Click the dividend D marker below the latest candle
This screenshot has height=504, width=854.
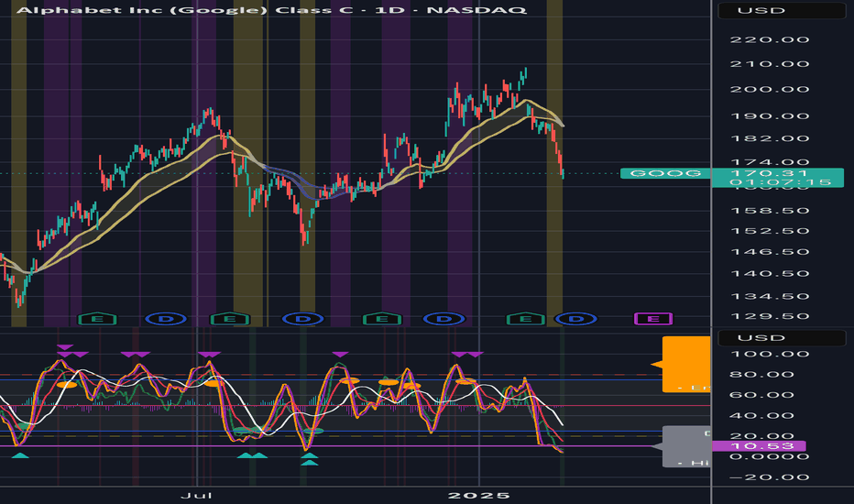(x=575, y=319)
